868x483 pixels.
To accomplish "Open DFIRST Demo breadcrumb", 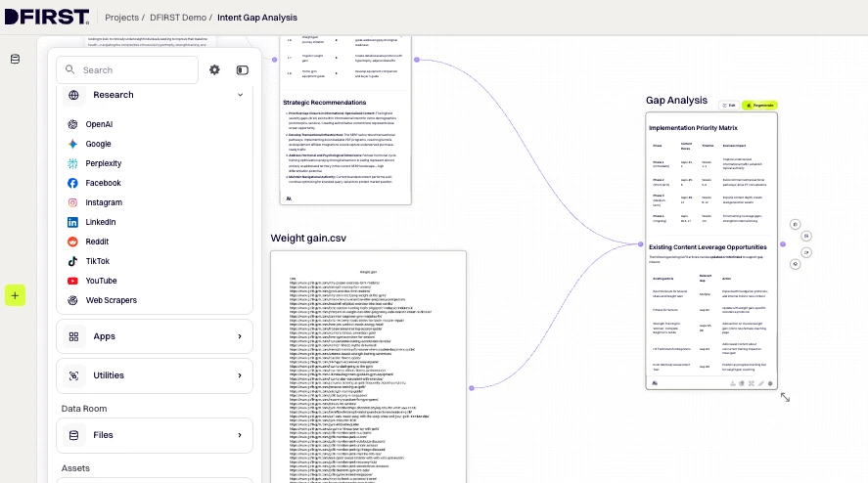I will (x=178, y=18).
